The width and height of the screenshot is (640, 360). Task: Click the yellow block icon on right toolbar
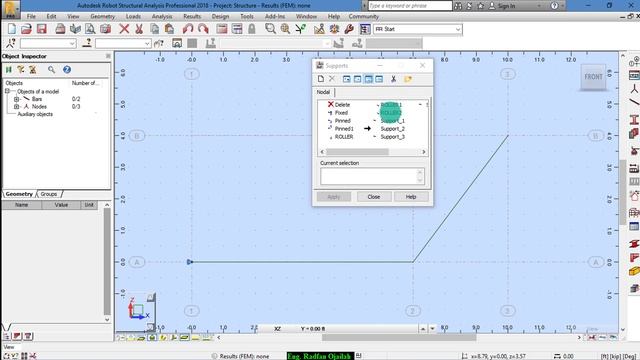[634, 271]
